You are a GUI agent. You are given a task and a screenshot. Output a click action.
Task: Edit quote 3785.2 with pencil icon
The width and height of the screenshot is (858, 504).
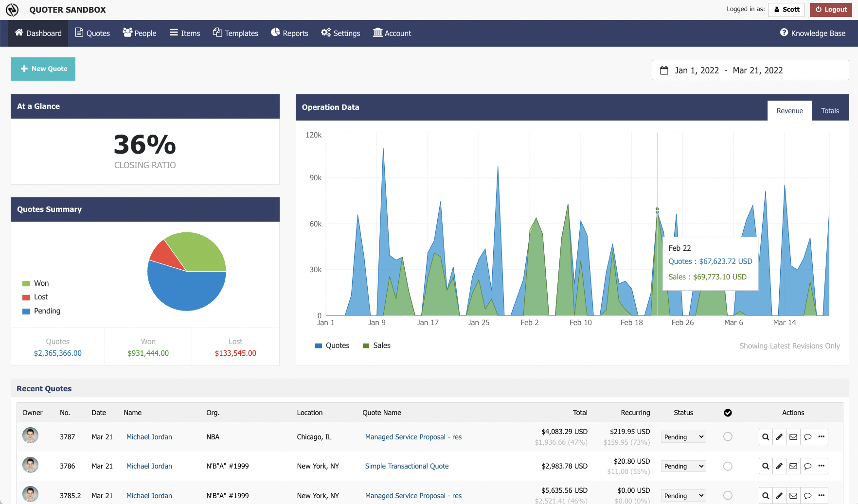click(779, 496)
